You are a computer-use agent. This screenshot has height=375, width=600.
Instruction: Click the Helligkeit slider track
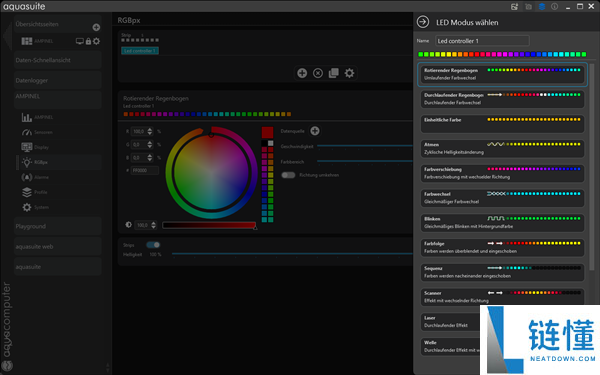pos(293,253)
